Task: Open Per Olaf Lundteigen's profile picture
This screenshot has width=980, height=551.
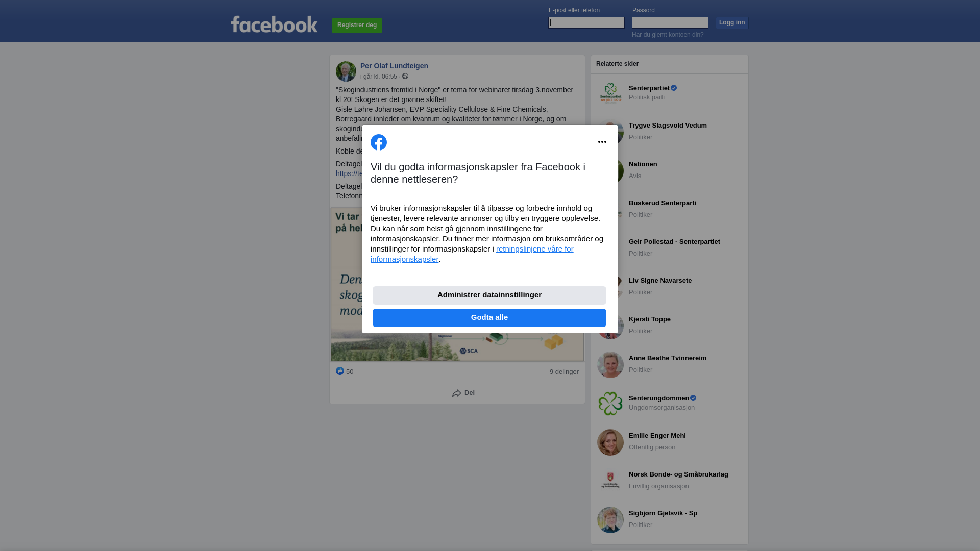Action: point(346,71)
